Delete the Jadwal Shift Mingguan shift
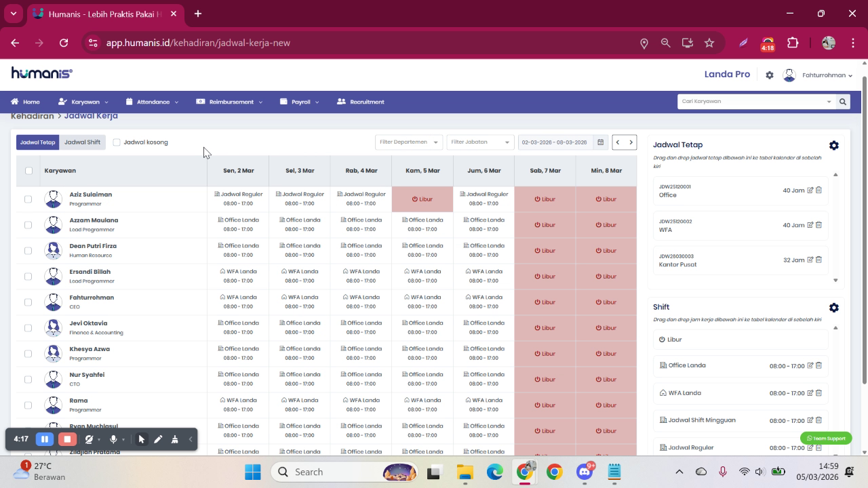 (818, 420)
